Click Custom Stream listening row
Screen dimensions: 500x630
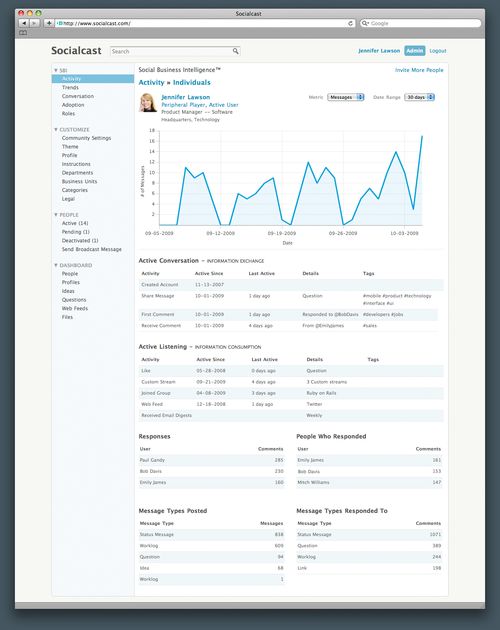pyautogui.click(x=291, y=382)
